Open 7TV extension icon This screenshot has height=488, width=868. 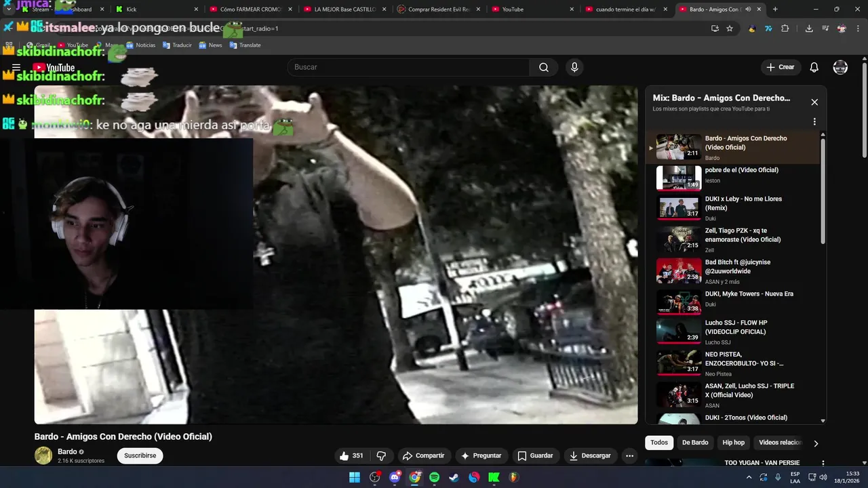[x=768, y=28]
